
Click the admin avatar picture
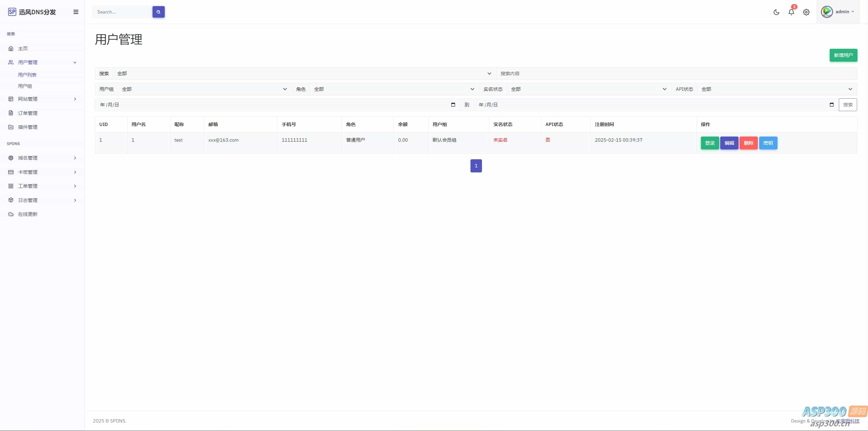click(827, 12)
